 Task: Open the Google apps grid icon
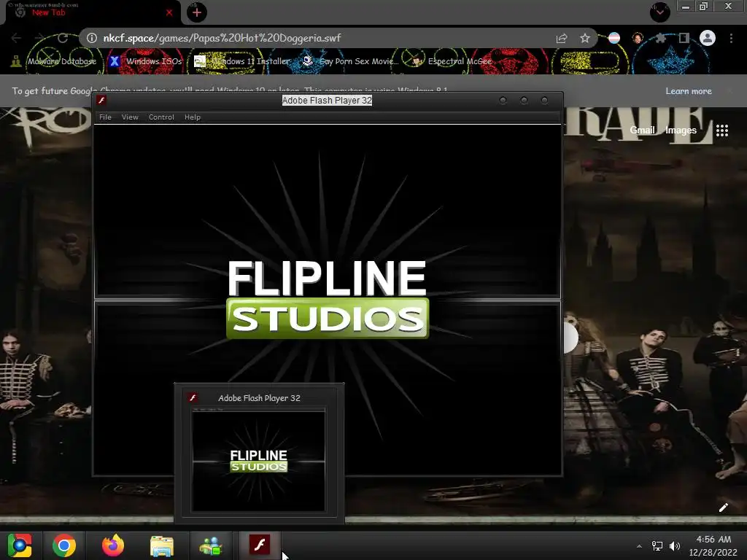pyautogui.click(x=721, y=131)
